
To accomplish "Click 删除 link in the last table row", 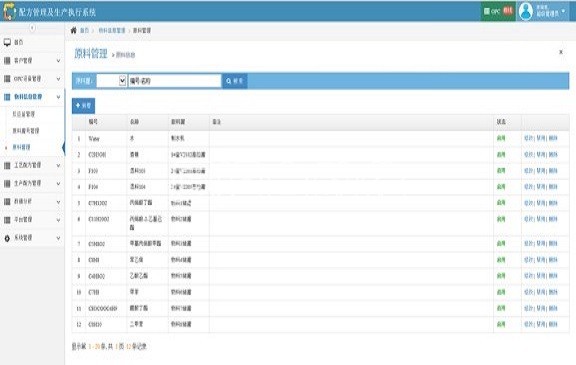I will click(x=553, y=324).
